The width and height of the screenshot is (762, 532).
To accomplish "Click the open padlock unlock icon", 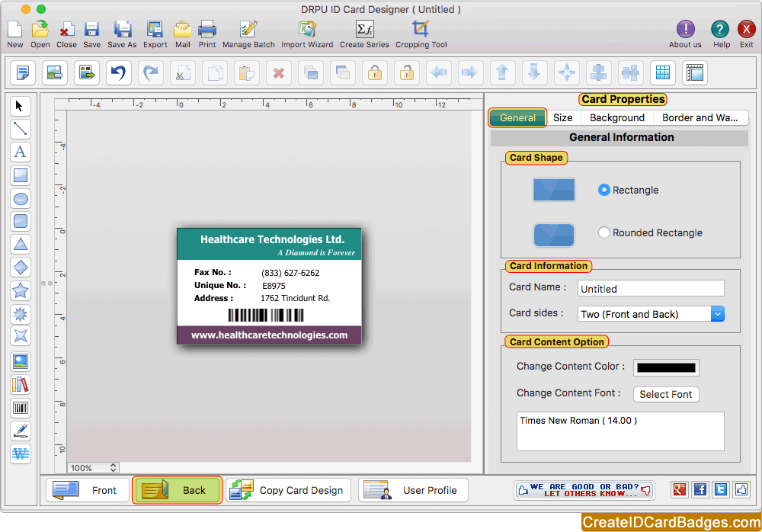I will [406, 73].
